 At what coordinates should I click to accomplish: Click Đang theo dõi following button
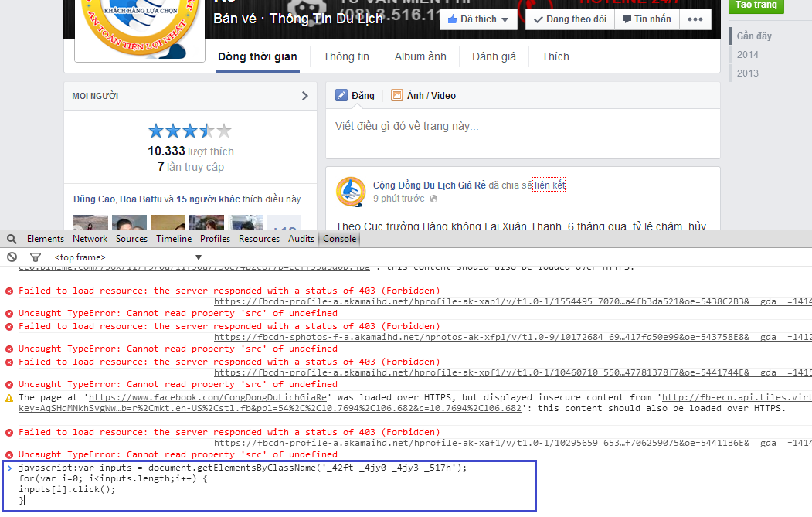tap(569, 19)
